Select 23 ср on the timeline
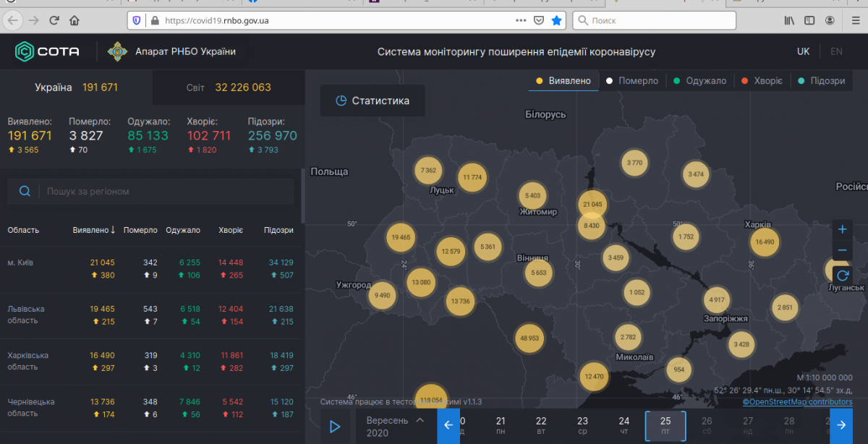The image size is (868, 444). [x=583, y=426]
